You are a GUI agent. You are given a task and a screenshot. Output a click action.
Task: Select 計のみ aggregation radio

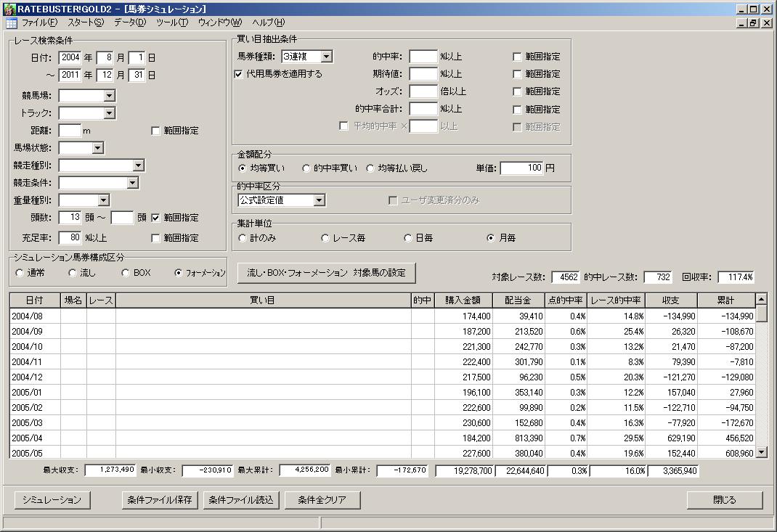[x=242, y=238]
